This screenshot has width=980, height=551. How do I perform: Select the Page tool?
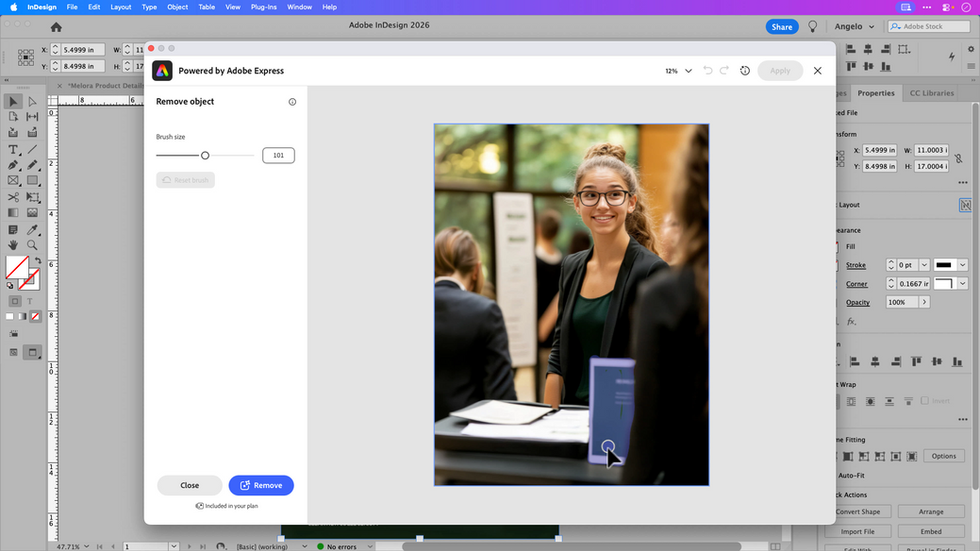click(13, 117)
